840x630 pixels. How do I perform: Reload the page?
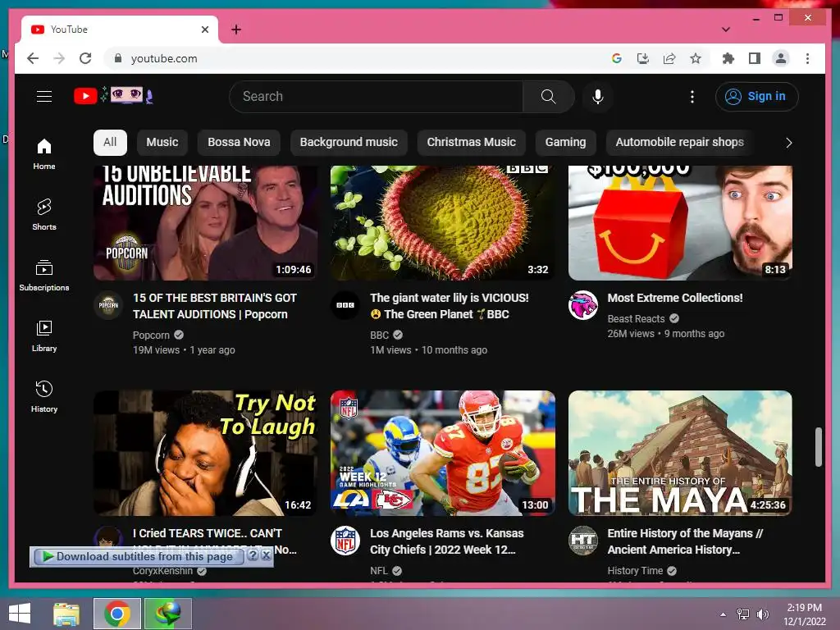coord(85,58)
